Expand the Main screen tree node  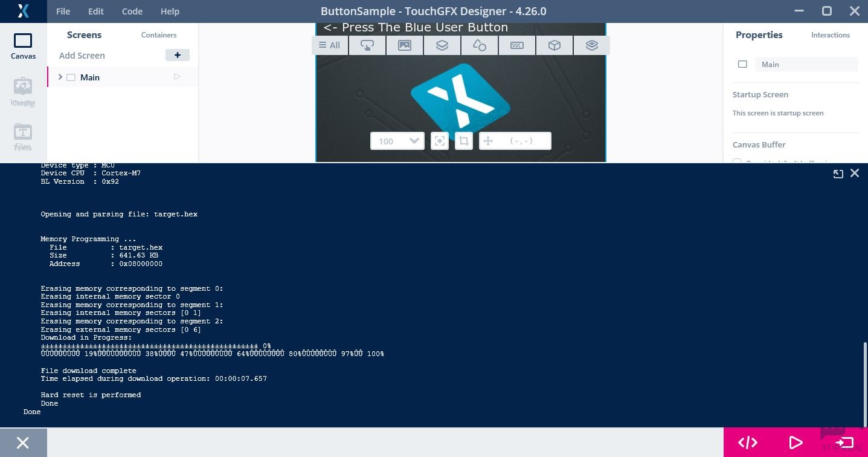(60, 77)
